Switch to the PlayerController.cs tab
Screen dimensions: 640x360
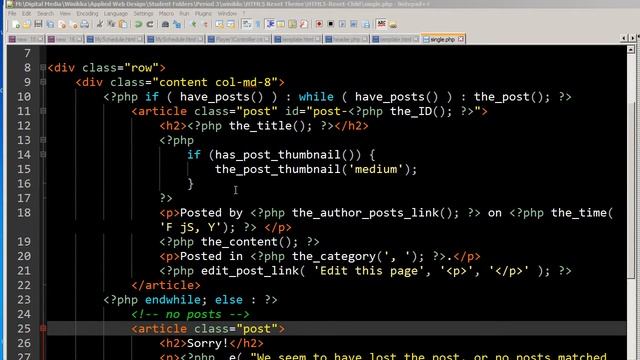[238, 39]
